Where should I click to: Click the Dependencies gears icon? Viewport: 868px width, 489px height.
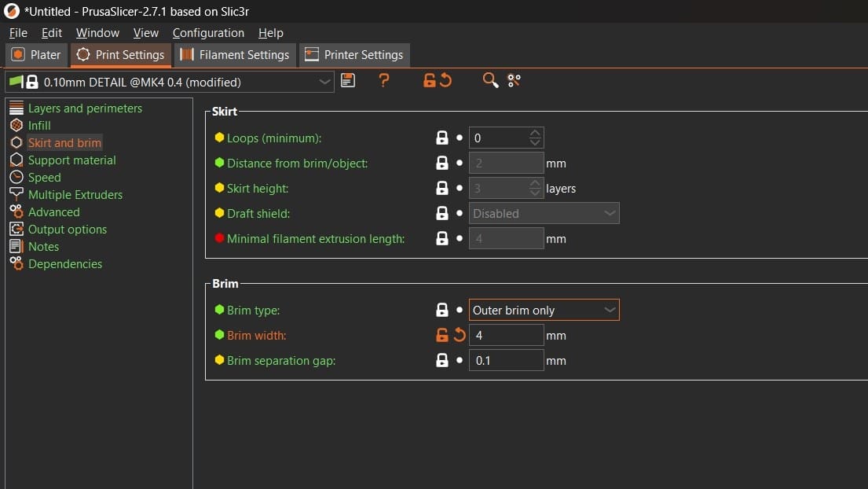(16, 263)
